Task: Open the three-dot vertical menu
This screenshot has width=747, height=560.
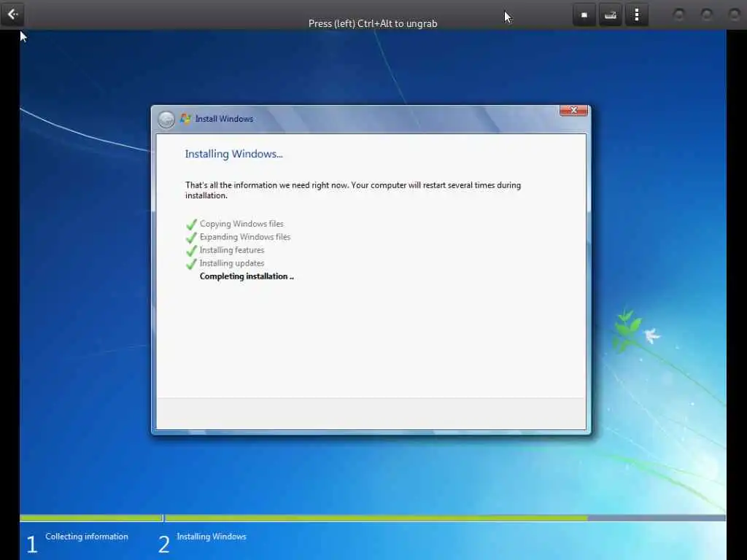Action: coord(636,15)
